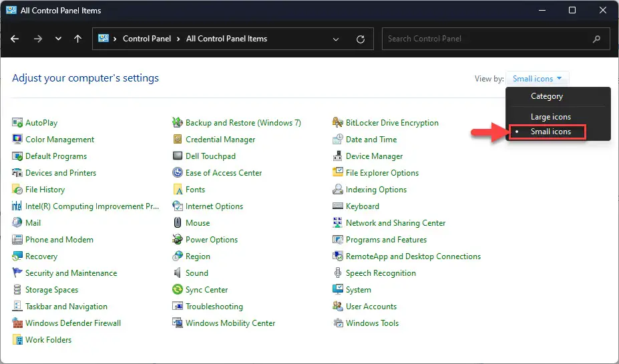Image resolution: width=619 pixels, height=364 pixels.
Task: Open the recent locations chevron
Action: click(58, 39)
